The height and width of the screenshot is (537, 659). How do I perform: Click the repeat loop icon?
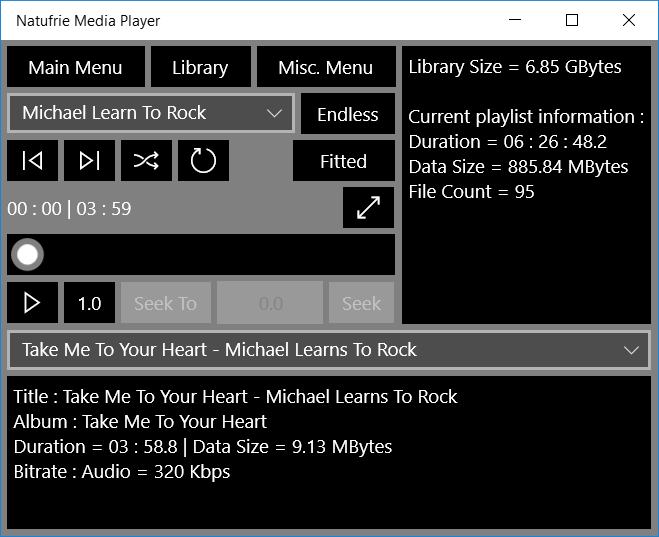pos(203,161)
